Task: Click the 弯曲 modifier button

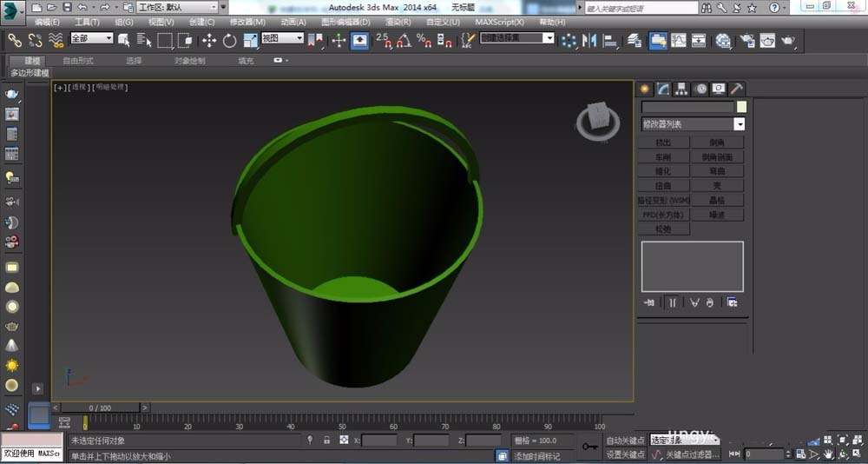Action: coord(717,171)
